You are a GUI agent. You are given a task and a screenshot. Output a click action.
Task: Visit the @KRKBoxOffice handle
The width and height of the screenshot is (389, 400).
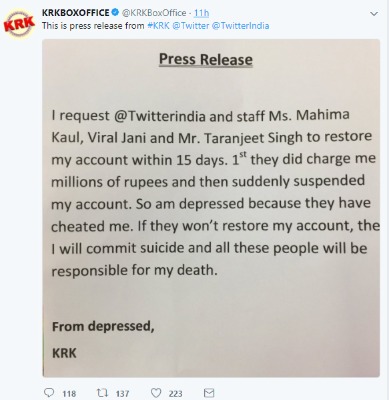[x=154, y=13]
